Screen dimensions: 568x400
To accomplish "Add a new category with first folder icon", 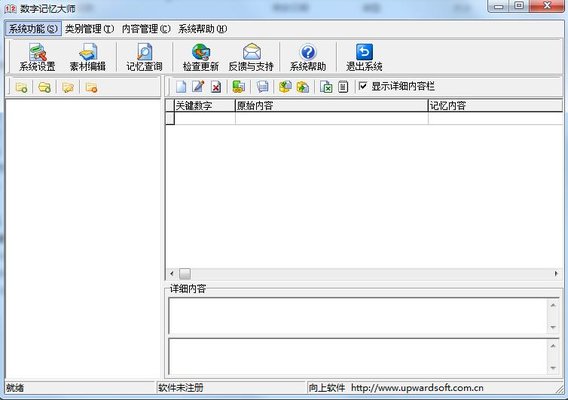I will pos(21,87).
